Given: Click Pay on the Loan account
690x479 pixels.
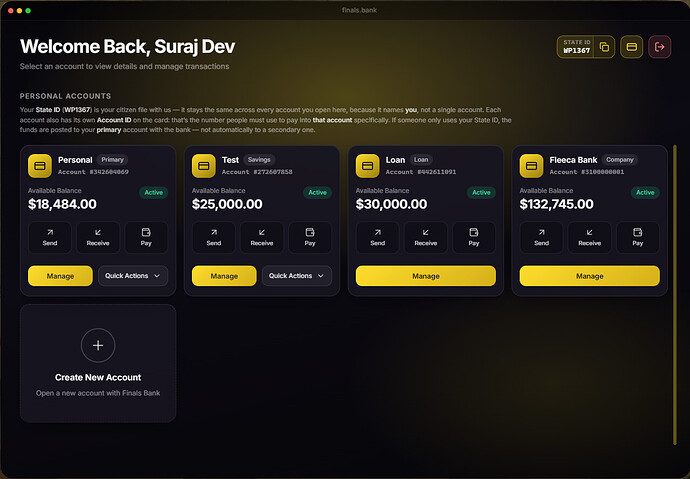Looking at the screenshot, I should click(x=473, y=238).
